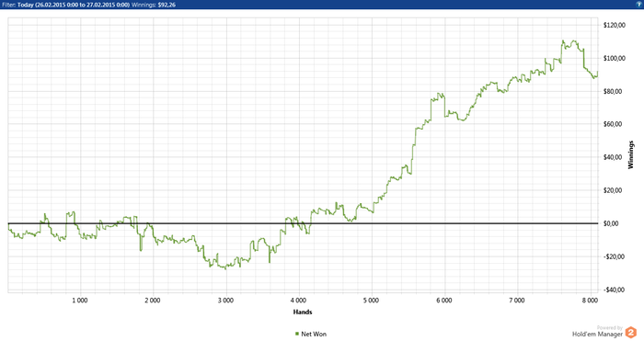Click the -$40,00 y-axis label
This screenshot has height=341, width=644.
coord(614,290)
